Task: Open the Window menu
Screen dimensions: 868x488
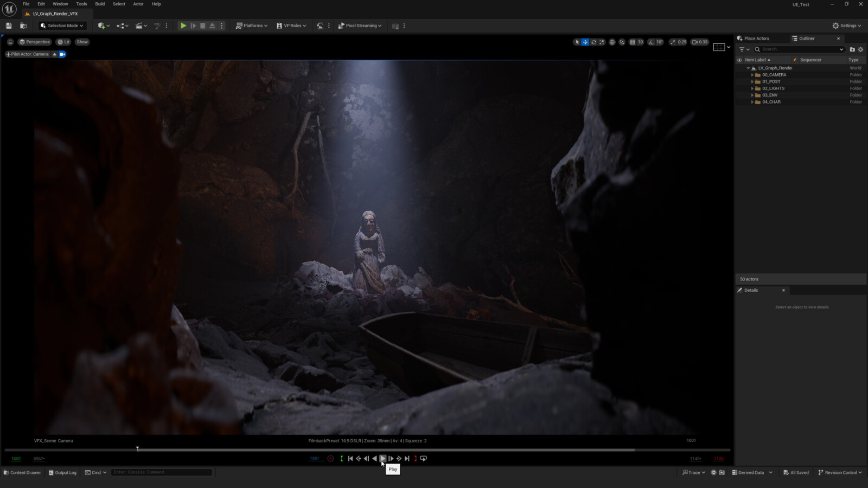Action: point(60,4)
